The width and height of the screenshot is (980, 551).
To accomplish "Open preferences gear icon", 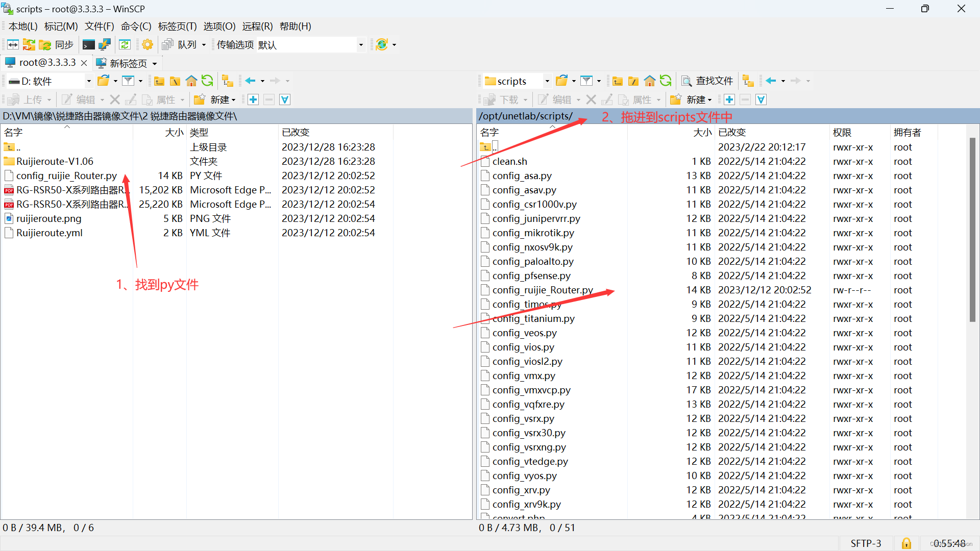I will 148,45.
